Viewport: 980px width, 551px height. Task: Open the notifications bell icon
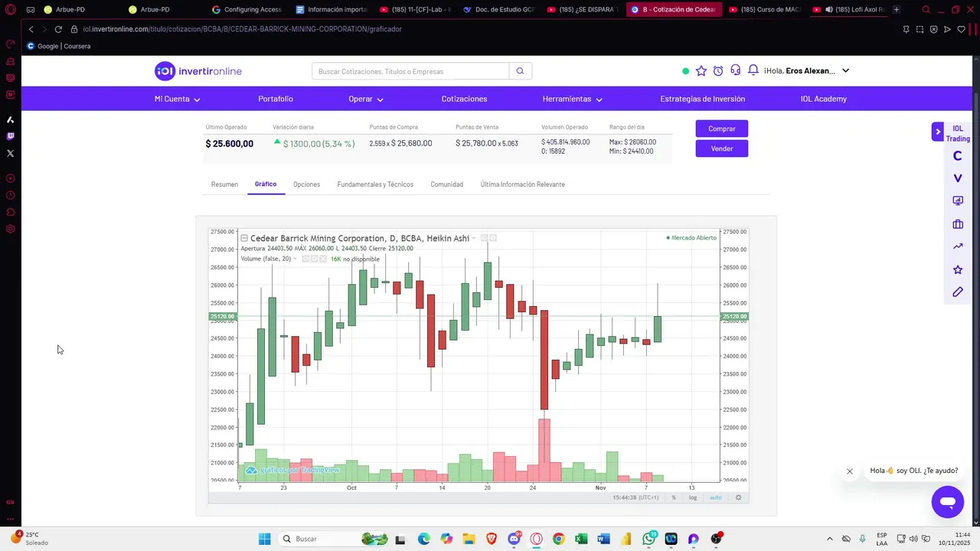(x=753, y=70)
